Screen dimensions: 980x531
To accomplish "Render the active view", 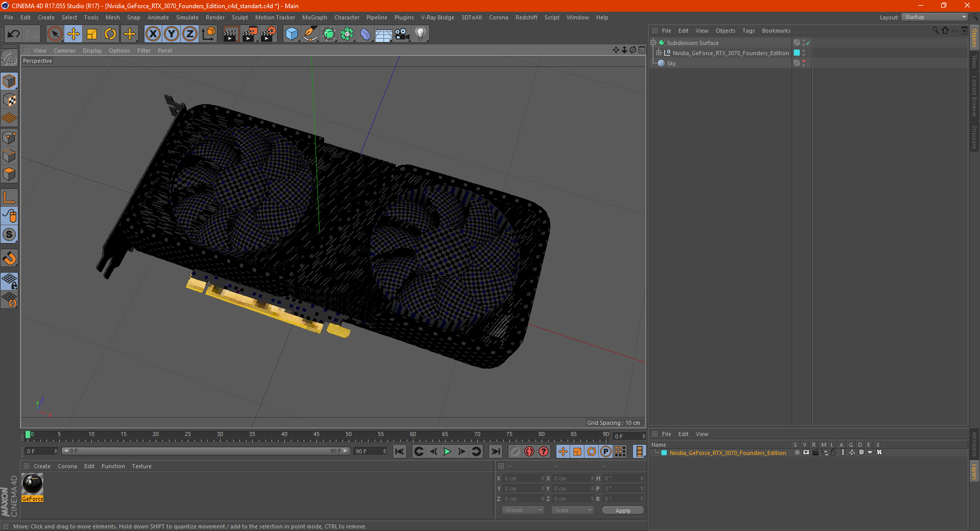I will click(x=231, y=34).
